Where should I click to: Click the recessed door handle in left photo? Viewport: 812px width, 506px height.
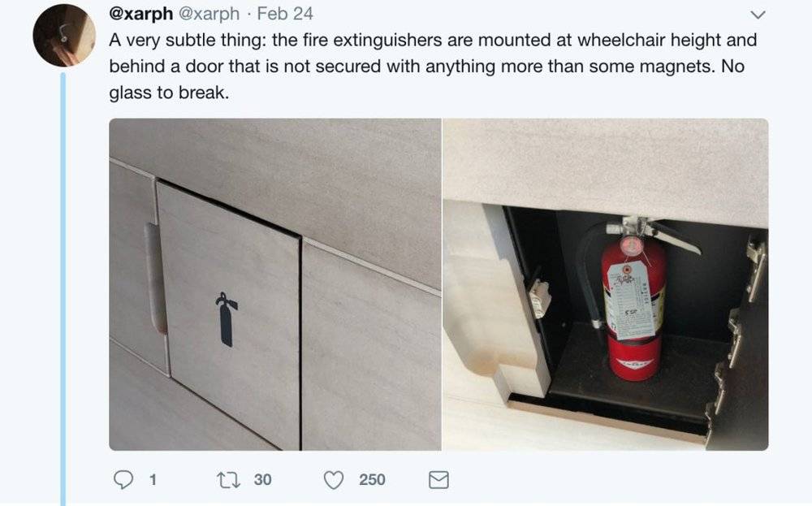click(154, 278)
